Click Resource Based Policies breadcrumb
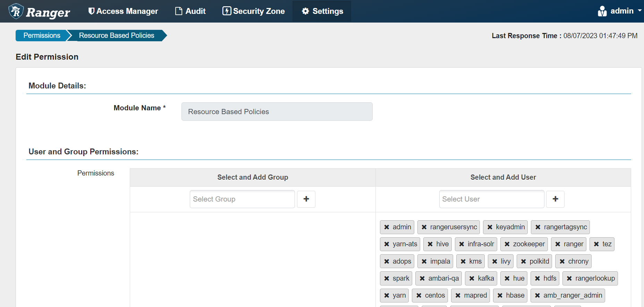The width and height of the screenshot is (644, 307). click(117, 35)
